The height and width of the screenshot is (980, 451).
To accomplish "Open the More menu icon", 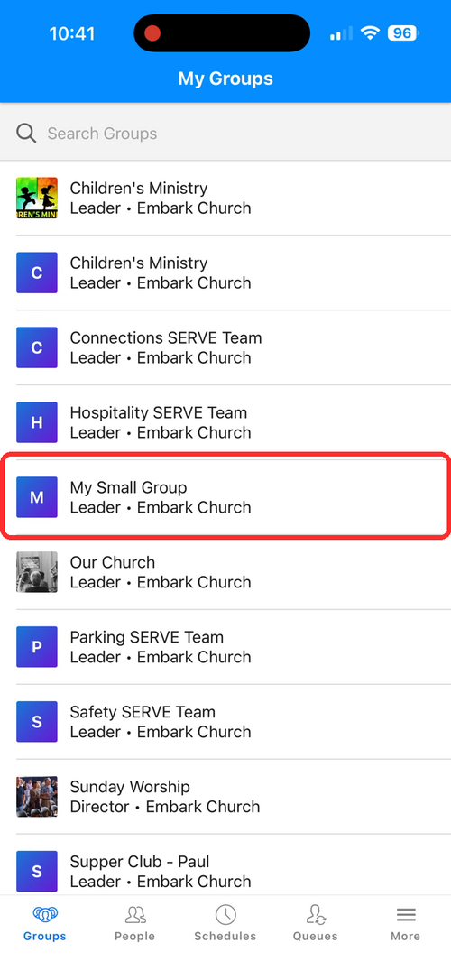I will coord(406,916).
